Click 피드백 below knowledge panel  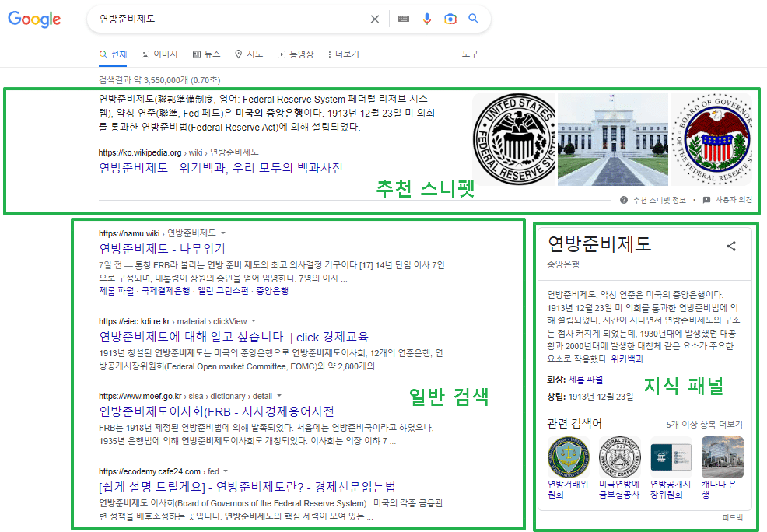[732, 517]
